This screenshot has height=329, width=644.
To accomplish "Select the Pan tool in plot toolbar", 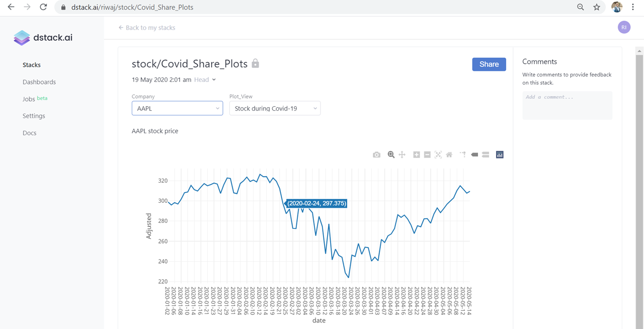I will (402, 155).
